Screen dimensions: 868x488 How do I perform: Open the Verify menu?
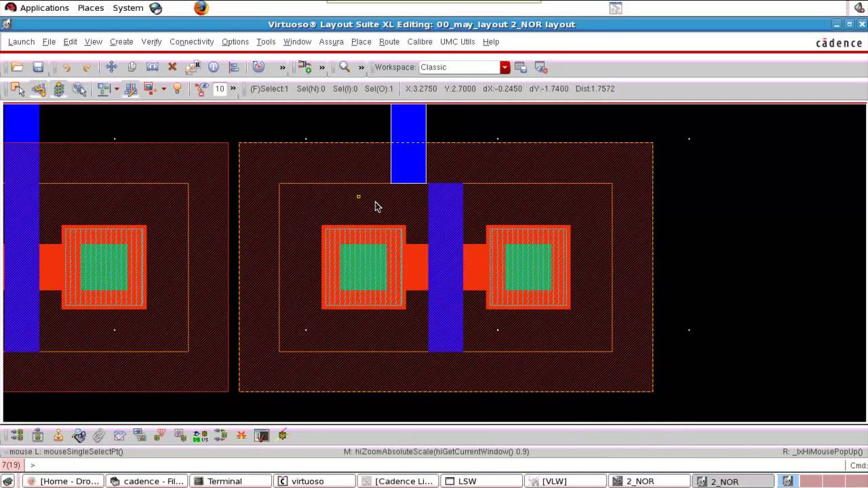[151, 41]
